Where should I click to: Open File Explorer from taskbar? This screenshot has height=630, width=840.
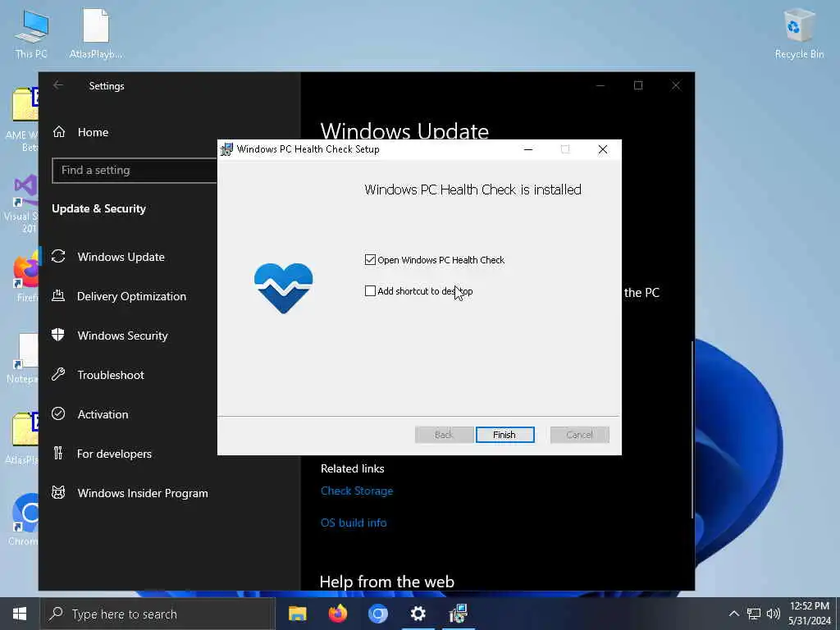(x=297, y=614)
